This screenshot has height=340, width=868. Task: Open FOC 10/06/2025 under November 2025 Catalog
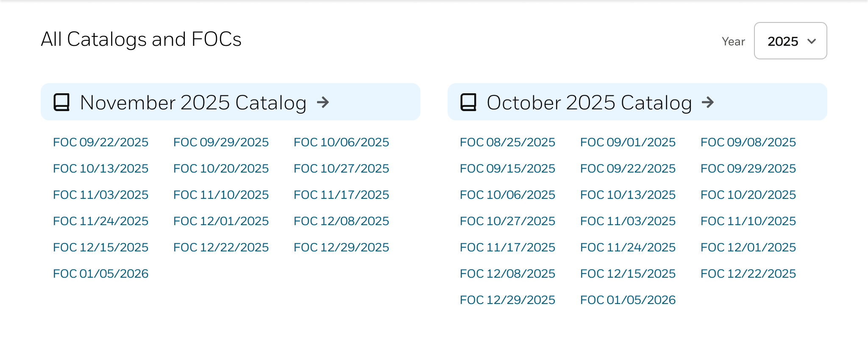pos(341,142)
